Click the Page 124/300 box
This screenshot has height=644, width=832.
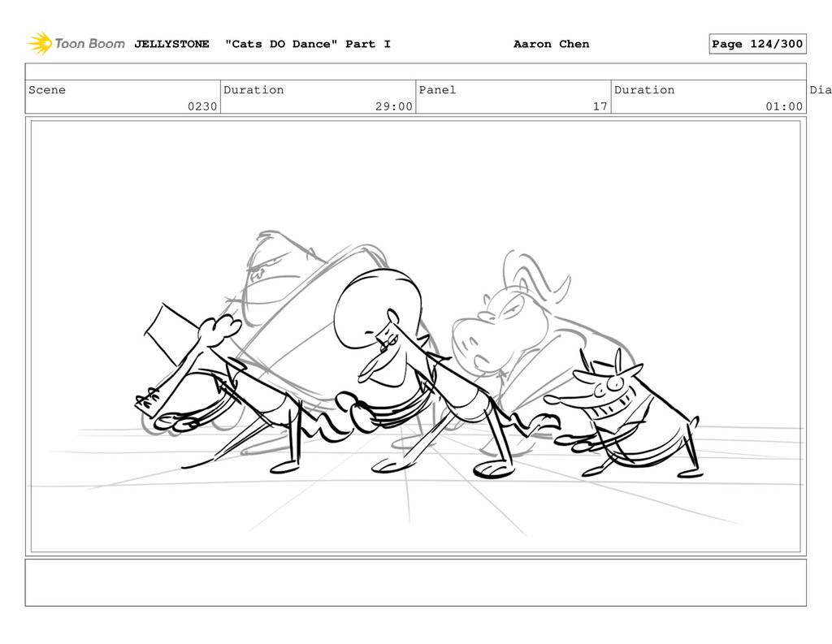[757, 44]
